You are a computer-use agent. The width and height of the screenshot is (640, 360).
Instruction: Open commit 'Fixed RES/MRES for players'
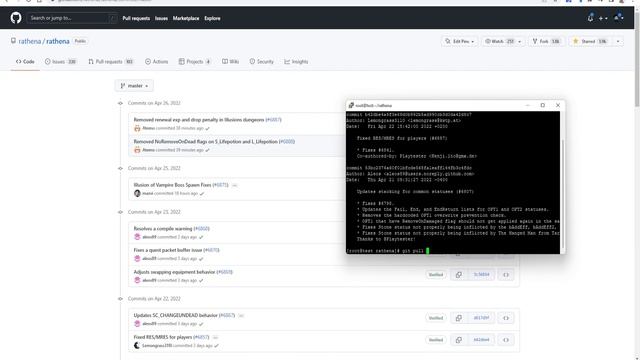click(163, 337)
